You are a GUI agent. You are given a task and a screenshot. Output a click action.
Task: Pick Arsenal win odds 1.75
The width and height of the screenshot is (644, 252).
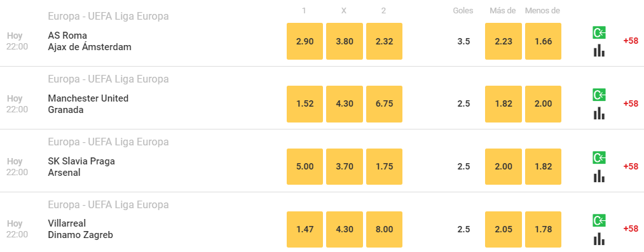pyautogui.click(x=384, y=167)
